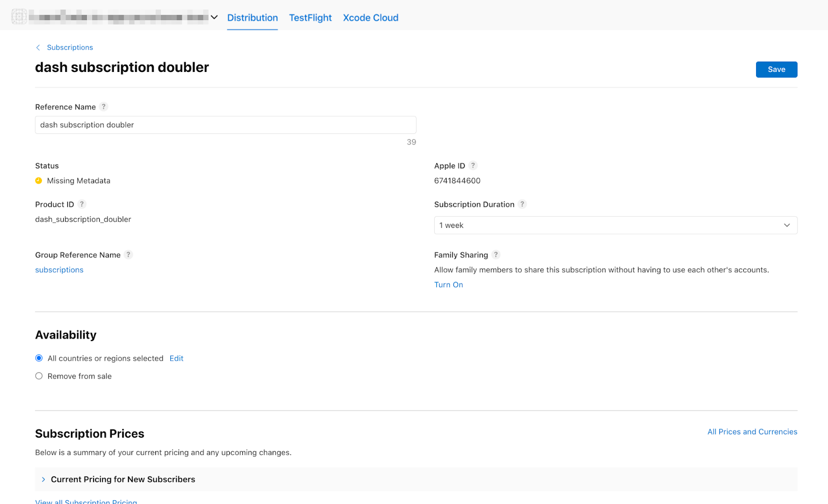
Task: Show Family Sharing help tooltip
Action: pos(496,255)
